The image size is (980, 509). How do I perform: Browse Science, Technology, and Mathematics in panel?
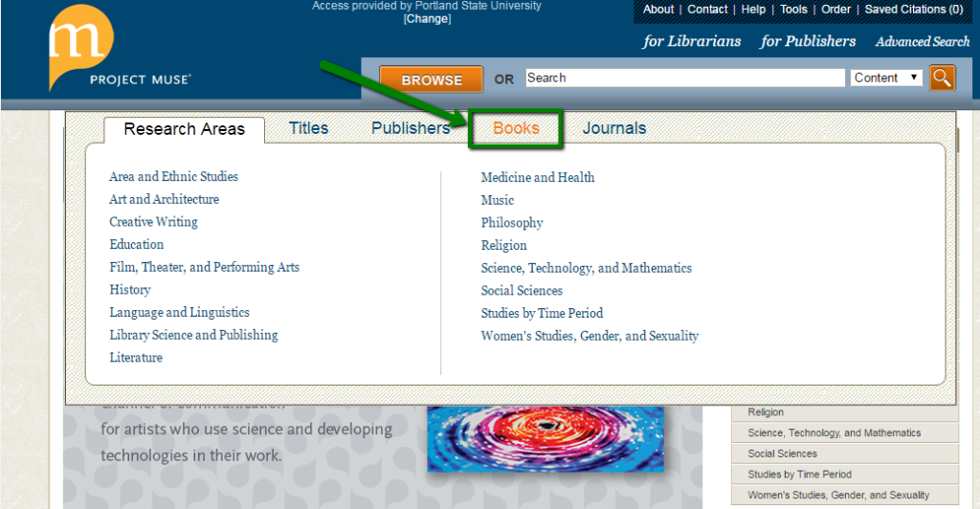click(587, 268)
